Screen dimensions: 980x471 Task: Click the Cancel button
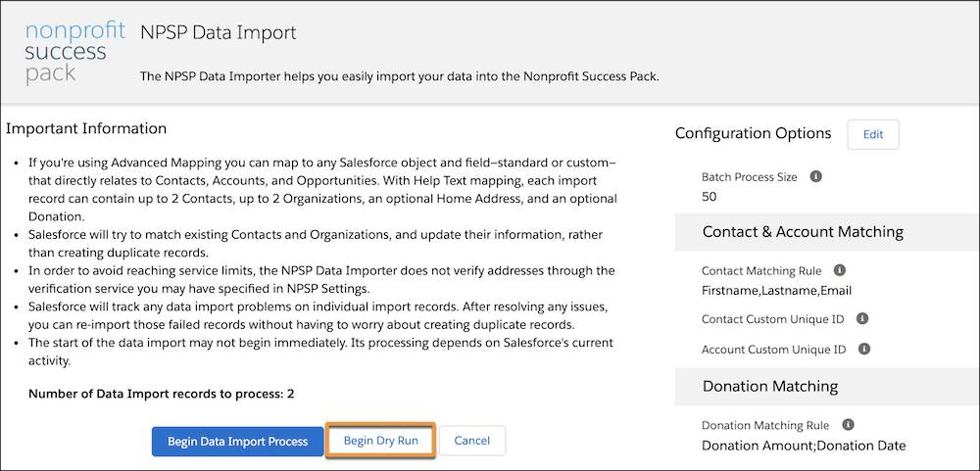tap(472, 441)
